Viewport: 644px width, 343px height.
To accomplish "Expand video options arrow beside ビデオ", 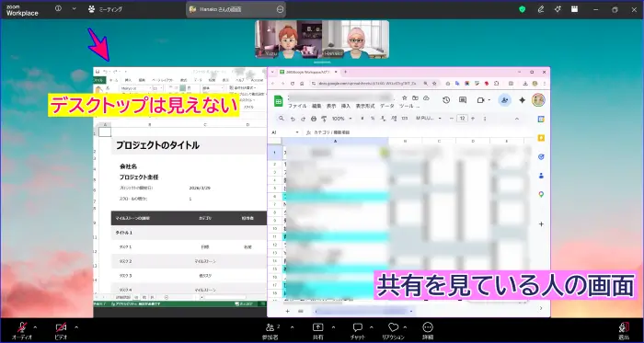I will point(76,327).
